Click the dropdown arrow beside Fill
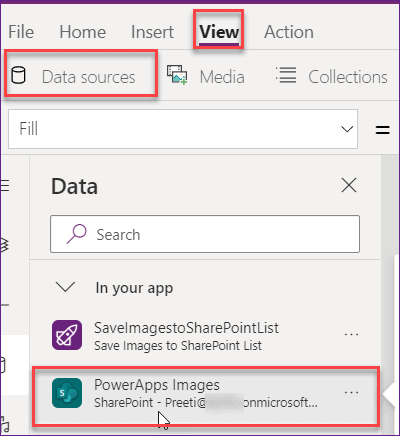Viewport: 400px width, 436px height. point(347,129)
